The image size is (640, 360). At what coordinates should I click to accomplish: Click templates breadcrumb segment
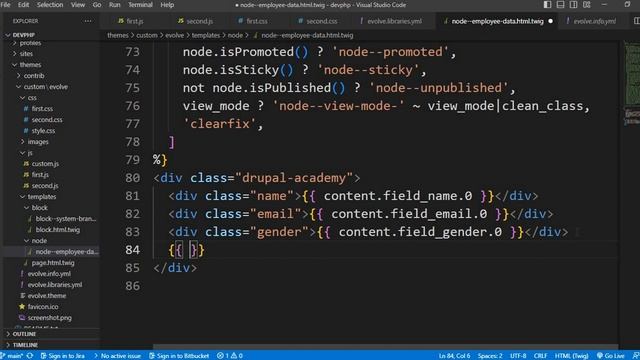click(x=206, y=36)
